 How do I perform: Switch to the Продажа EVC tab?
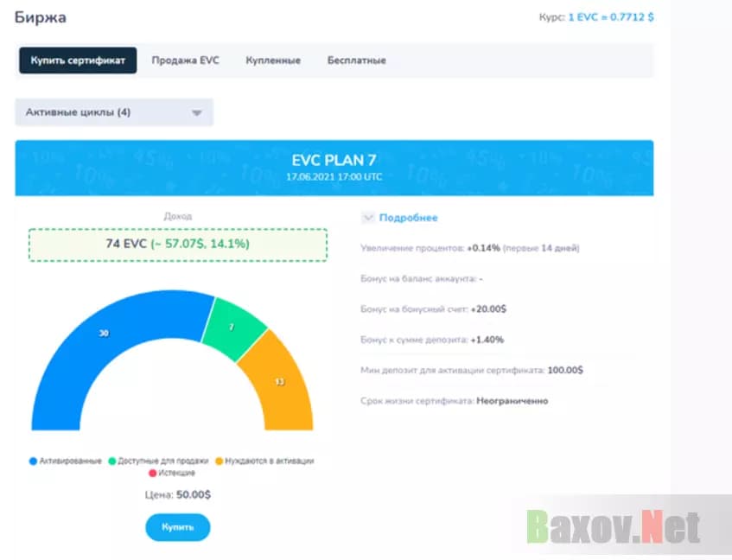point(185,60)
